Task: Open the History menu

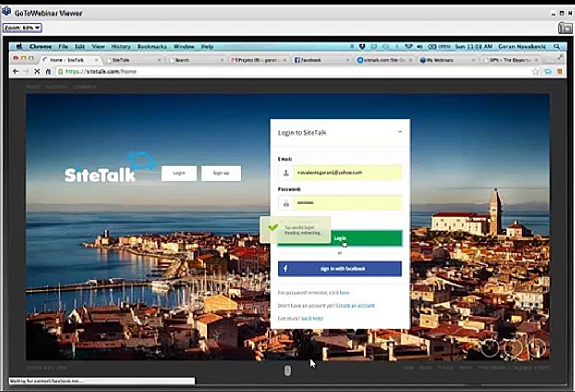Action: click(121, 47)
